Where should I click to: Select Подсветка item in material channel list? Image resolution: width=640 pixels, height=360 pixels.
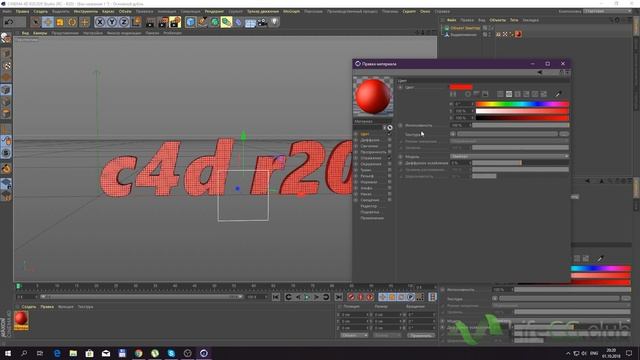pos(370,212)
